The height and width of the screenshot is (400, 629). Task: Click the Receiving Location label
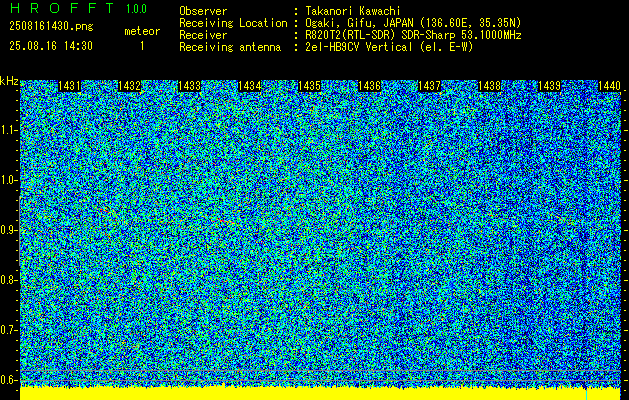click(x=233, y=23)
